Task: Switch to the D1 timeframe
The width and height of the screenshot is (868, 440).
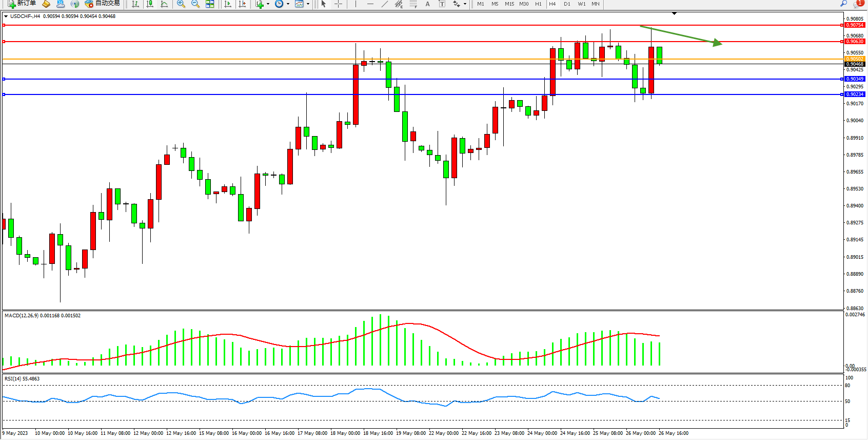Action: [567, 4]
